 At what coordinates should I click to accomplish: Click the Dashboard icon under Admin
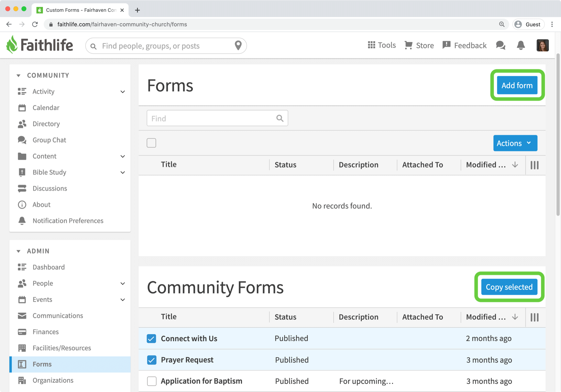[22, 267]
